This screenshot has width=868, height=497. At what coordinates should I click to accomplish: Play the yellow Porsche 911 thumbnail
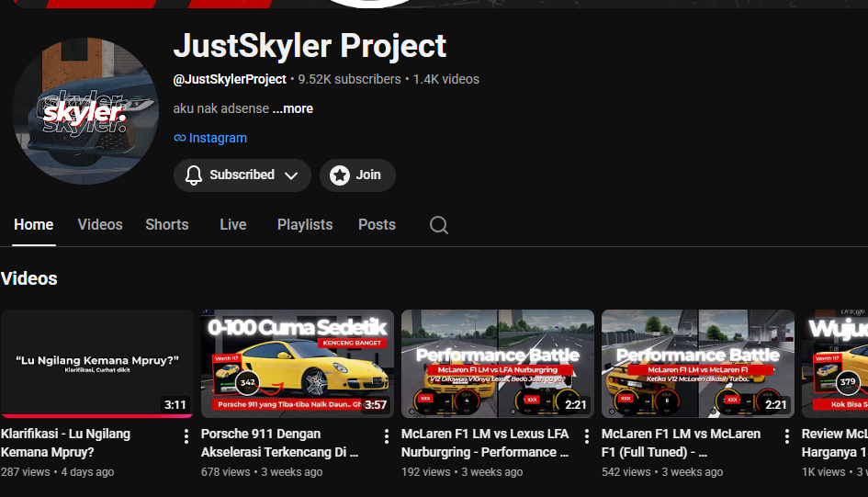click(298, 364)
